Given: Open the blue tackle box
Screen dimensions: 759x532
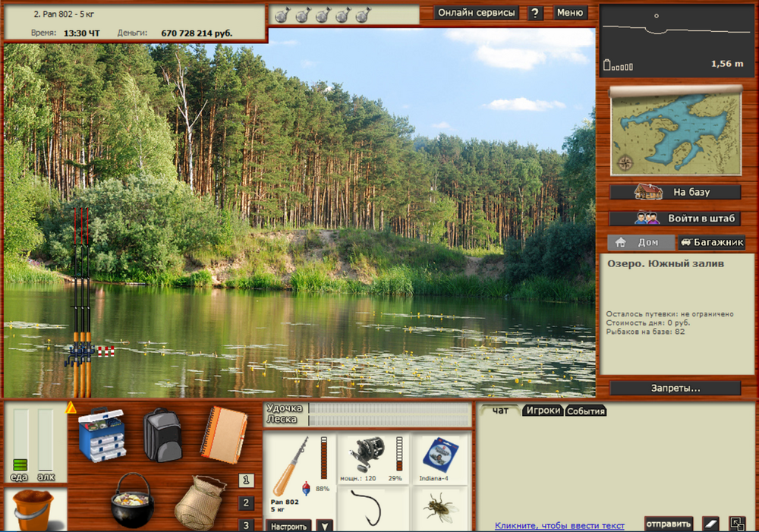Looking at the screenshot, I should click(x=102, y=434).
